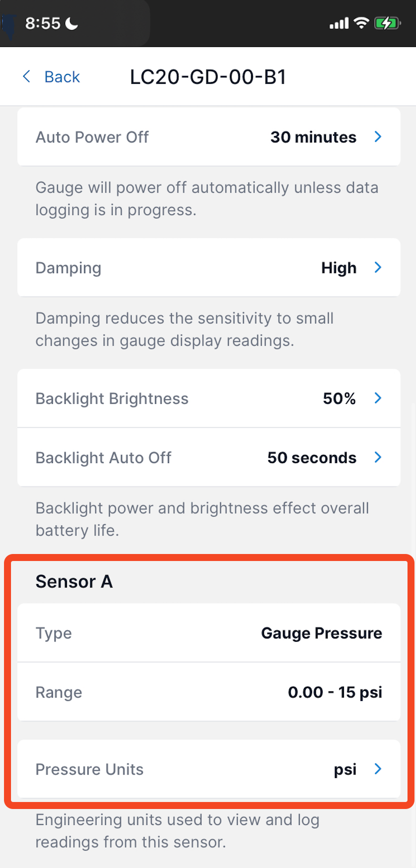Select the Auto Power Off row
The width and height of the screenshot is (416, 868).
(x=209, y=137)
